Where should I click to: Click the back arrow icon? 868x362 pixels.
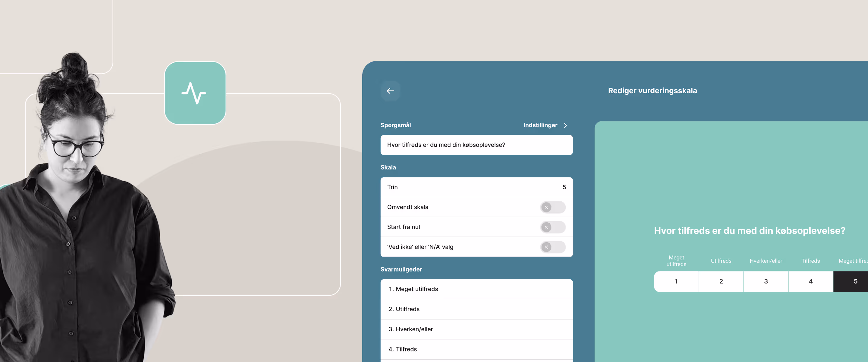[x=390, y=91]
